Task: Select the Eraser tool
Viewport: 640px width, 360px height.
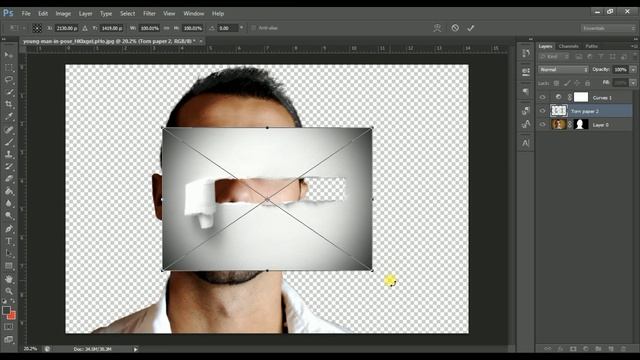Action: pos(9,179)
